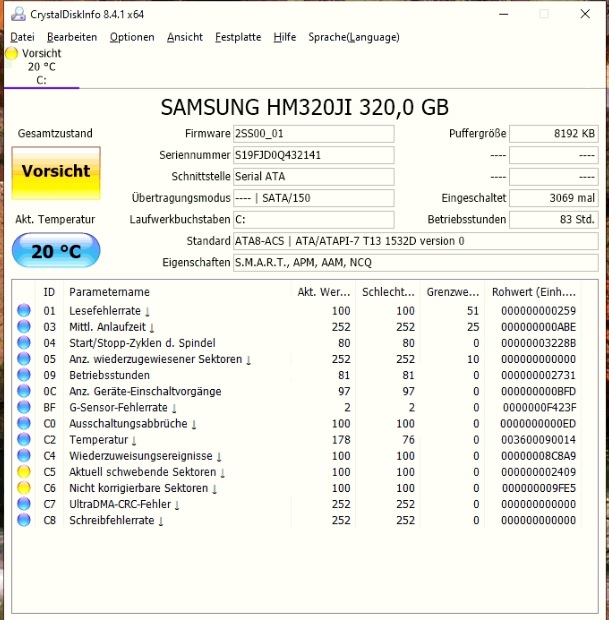Click the blue orb for UltraDMA-CRC-Fehler
The width and height of the screenshot is (609, 620).
(x=24, y=504)
